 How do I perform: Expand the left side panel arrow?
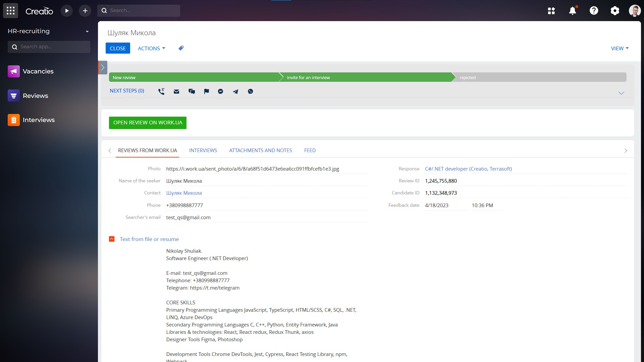[x=103, y=68]
